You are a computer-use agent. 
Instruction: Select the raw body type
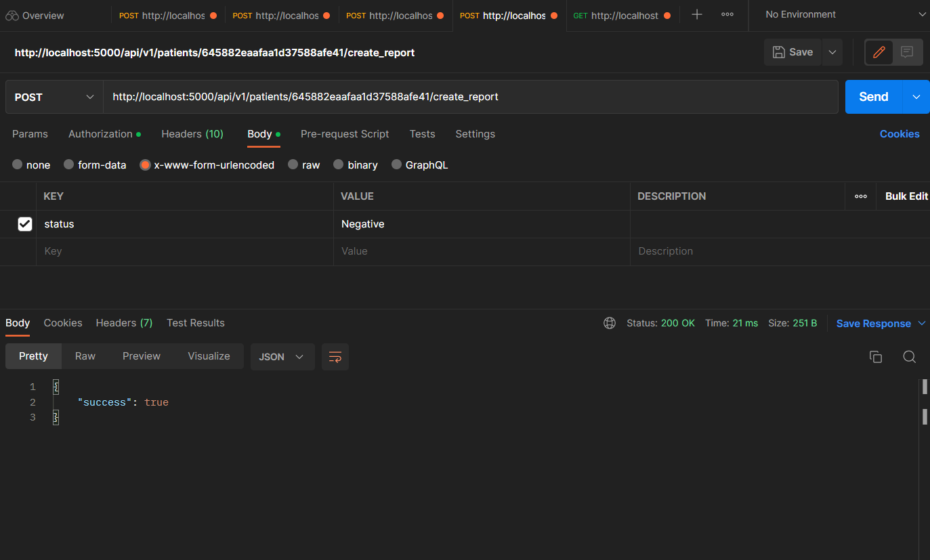point(293,165)
